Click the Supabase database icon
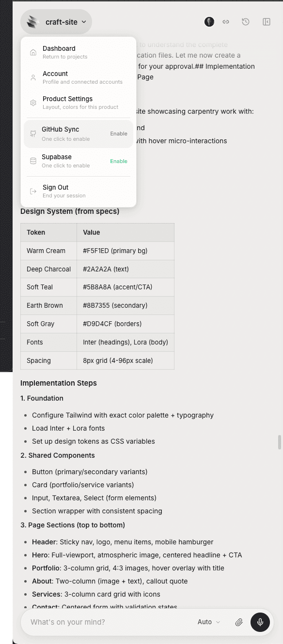The height and width of the screenshot is (644, 283). (x=33, y=161)
